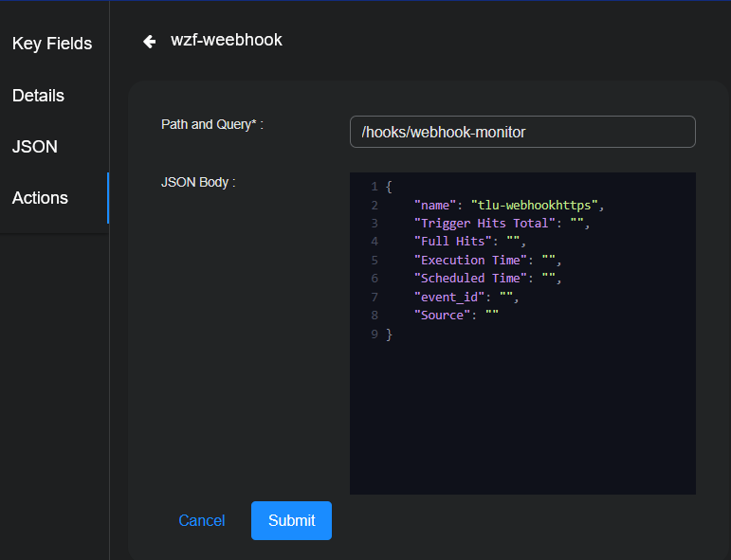The height and width of the screenshot is (560, 731).
Task: Click the "tlu-webhookhttps" value in the editor
Action: [x=533, y=205]
